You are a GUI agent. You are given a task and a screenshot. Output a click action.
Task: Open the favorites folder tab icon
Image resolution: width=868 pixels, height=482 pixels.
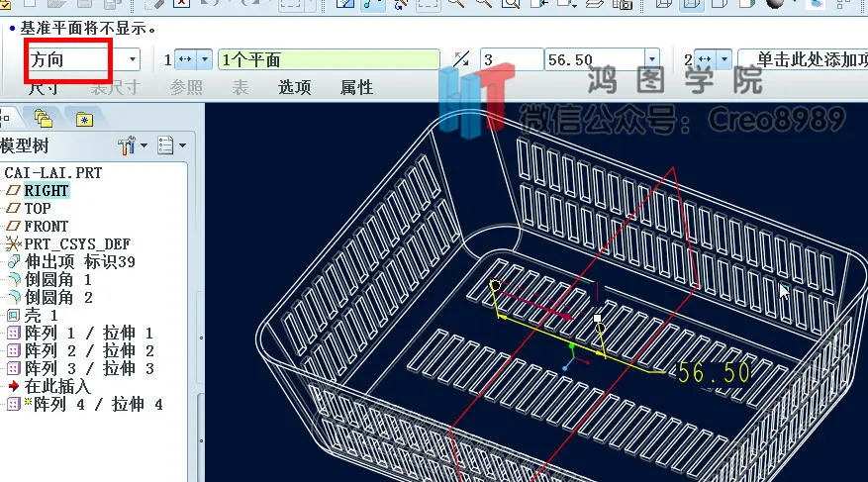tap(84, 119)
